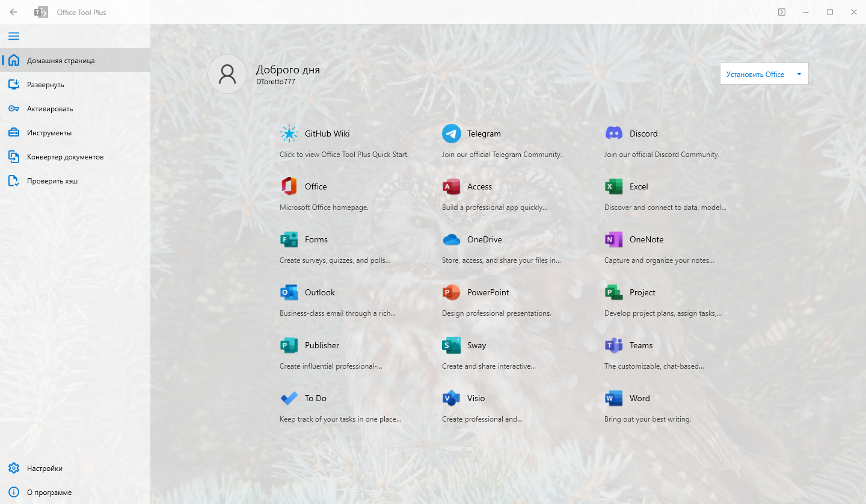The width and height of the screenshot is (866, 504).
Task: Click the Teams link title
Action: [x=641, y=345]
